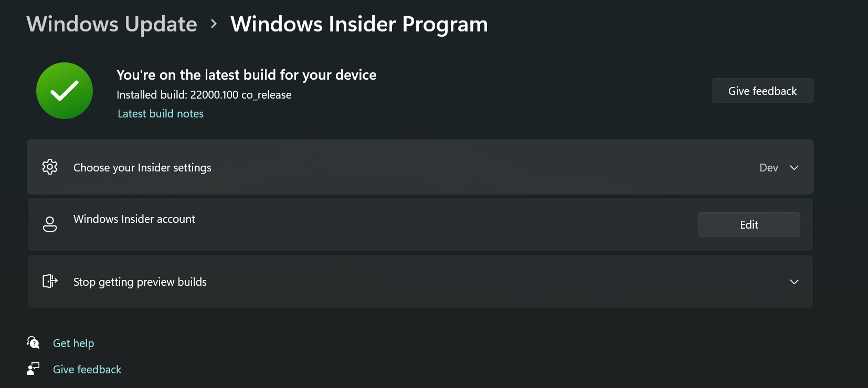Screen dimensions: 868x388
Task: Click the Give feedback button at top right
Action: [x=763, y=91]
